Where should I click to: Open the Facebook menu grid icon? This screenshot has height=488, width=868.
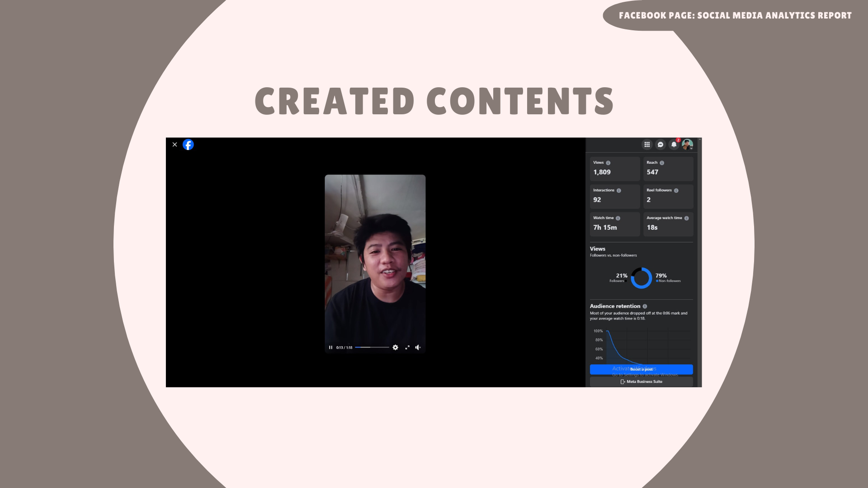[x=647, y=145]
